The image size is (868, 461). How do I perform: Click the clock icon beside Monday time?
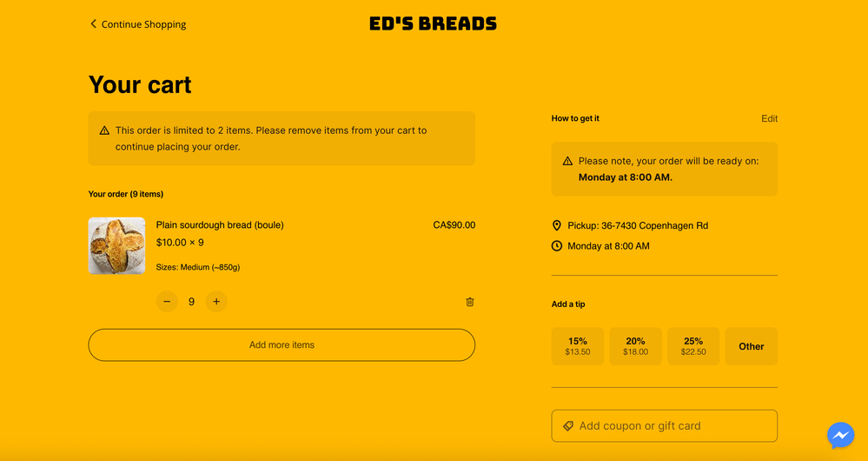(x=557, y=246)
